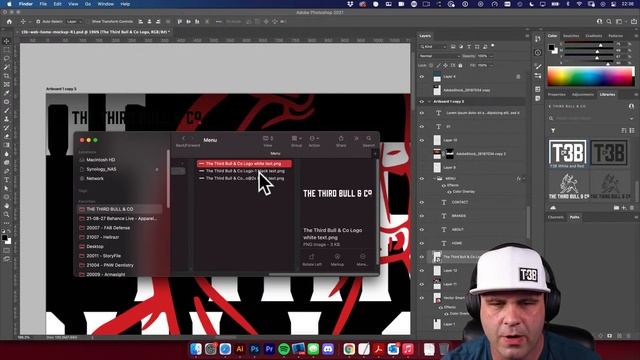Hide Layer 10 with its eye icon
Viewport: 640px width, 360px height.
tap(422, 140)
